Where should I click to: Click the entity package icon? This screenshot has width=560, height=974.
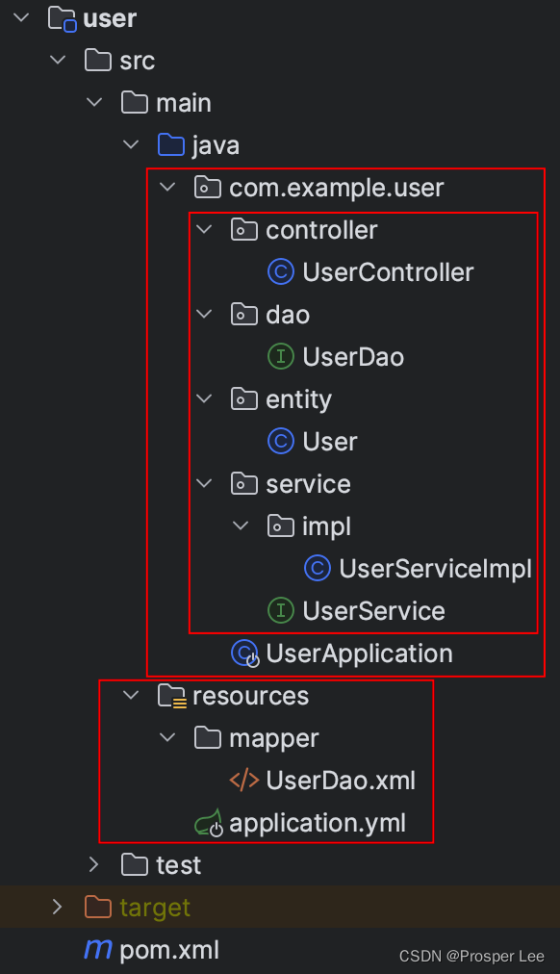pyautogui.click(x=244, y=398)
